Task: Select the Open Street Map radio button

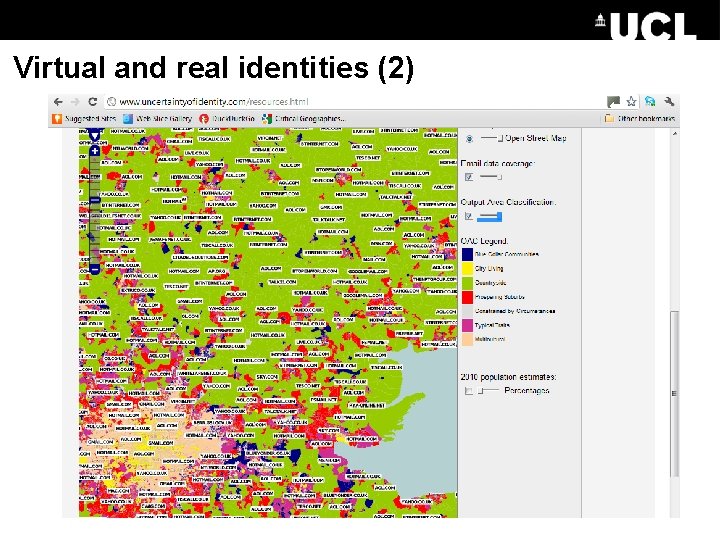Action: point(469,139)
